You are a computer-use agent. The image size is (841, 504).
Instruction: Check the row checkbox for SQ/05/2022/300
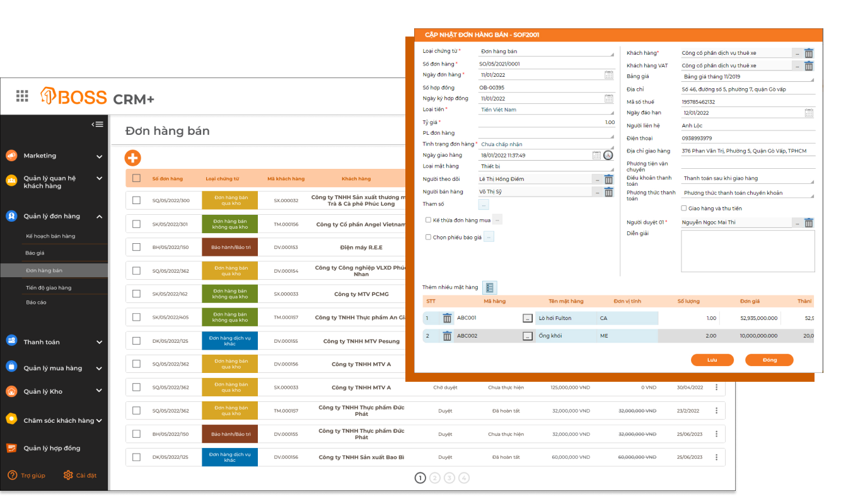click(x=136, y=200)
